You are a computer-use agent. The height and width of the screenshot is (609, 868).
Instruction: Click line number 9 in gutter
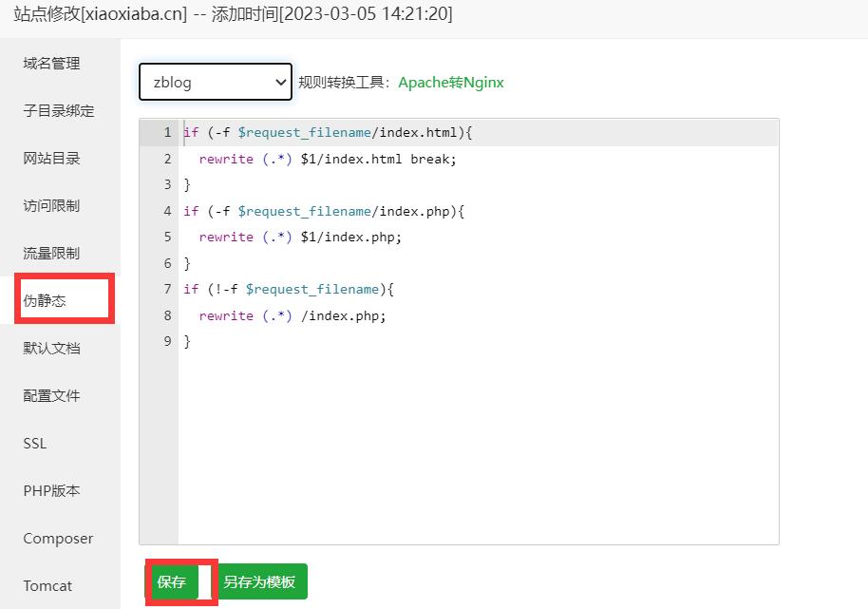point(168,342)
